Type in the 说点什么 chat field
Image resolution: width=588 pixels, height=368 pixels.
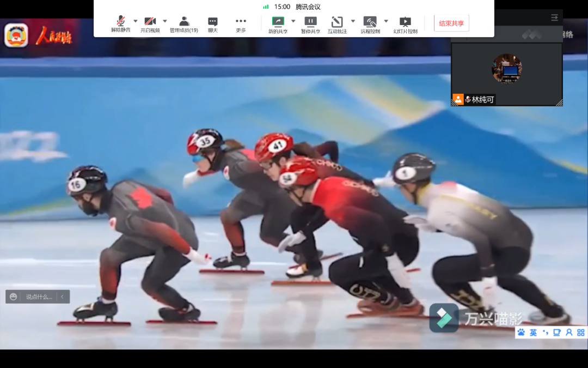(39, 297)
